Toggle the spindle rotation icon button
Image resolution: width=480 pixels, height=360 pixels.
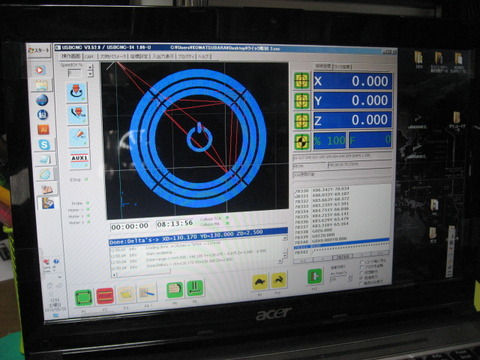(x=77, y=92)
